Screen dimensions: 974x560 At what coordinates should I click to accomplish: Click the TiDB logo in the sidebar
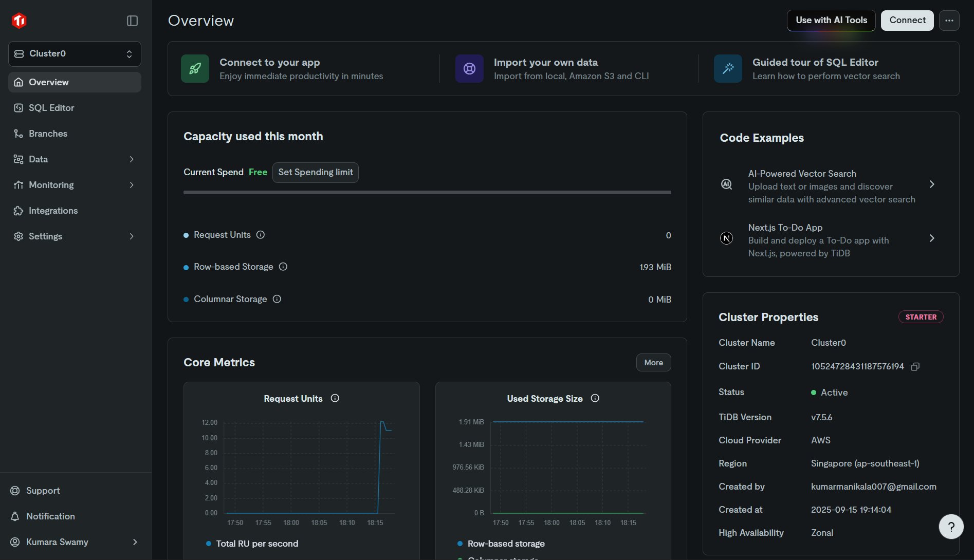tap(19, 21)
